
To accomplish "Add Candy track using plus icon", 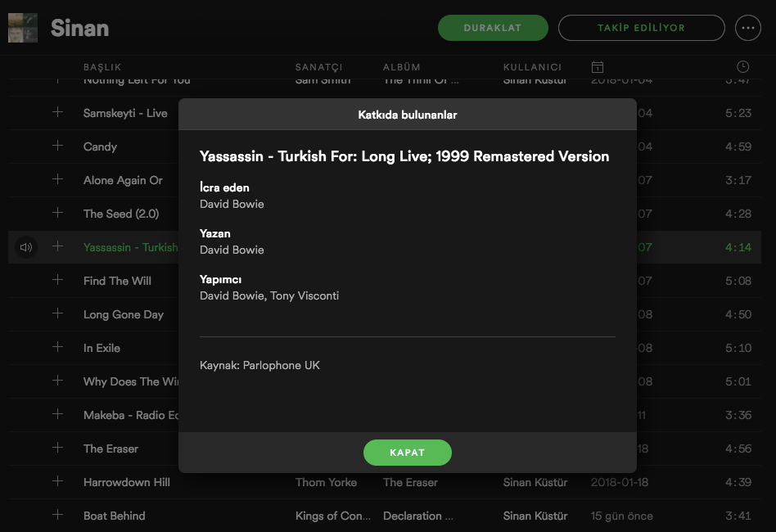I will pyautogui.click(x=57, y=147).
